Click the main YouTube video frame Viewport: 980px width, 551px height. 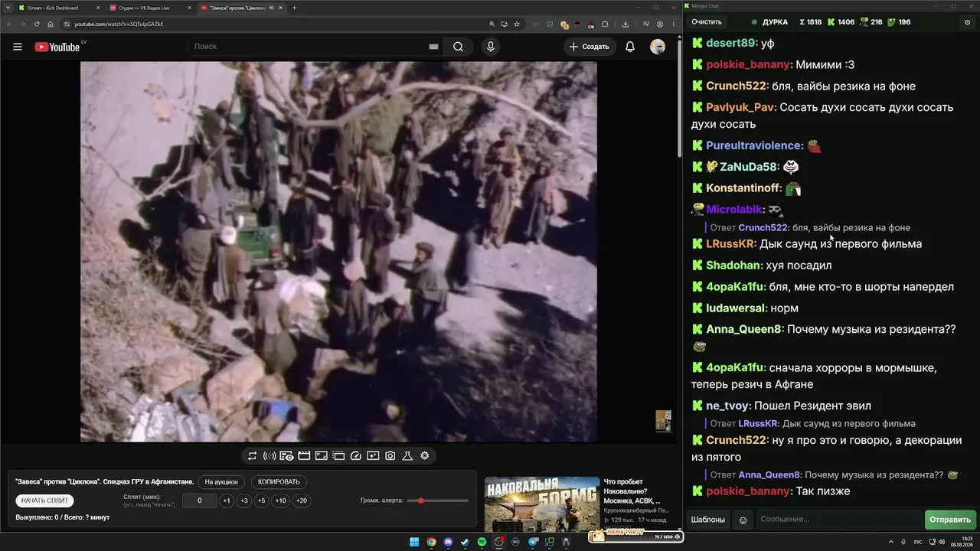point(338,252)
